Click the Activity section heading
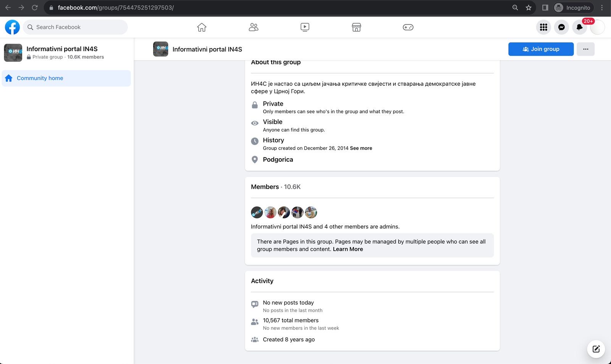The width and height of the screenshot is (611, 364). pos(262,281)
